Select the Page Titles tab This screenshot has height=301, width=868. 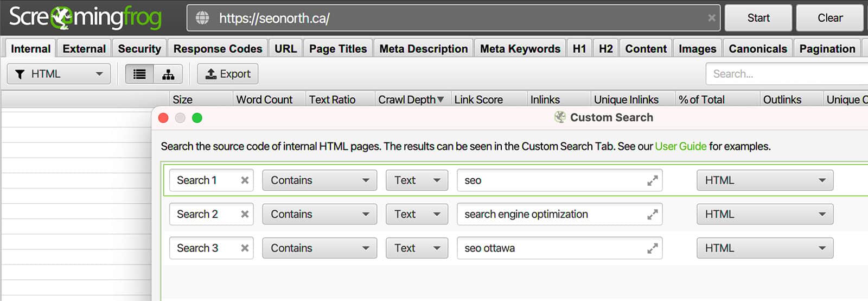338,48
